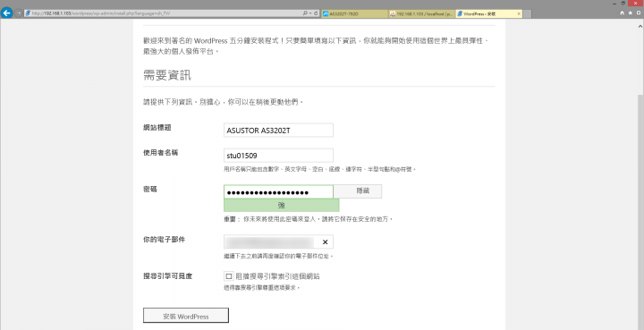The height and width of the screenshot is (330, 644).
Task: Click the green 強 password strength indicator
Action: pos(282,205)
